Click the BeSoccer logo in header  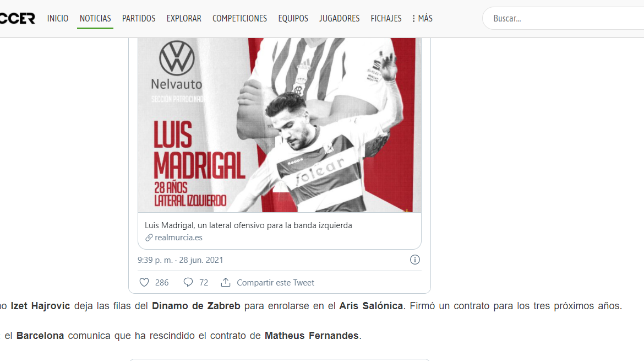click(18, 18)
